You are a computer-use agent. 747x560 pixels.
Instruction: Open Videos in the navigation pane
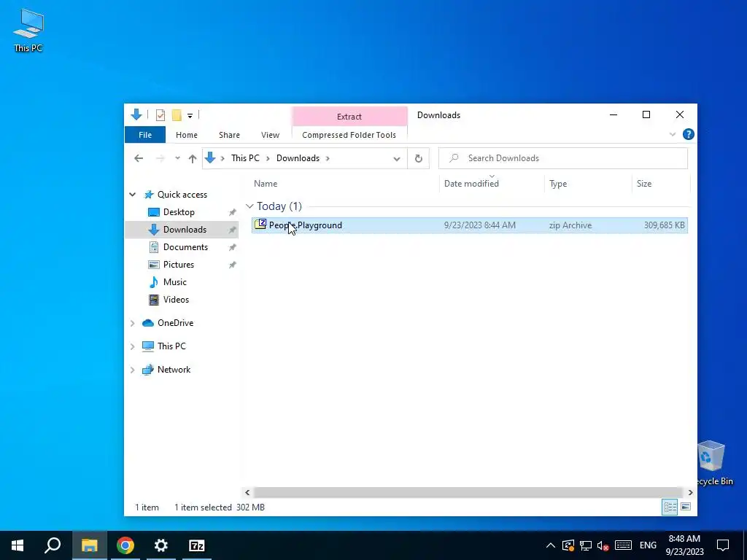pyautogui.click(x=176, y=300)
